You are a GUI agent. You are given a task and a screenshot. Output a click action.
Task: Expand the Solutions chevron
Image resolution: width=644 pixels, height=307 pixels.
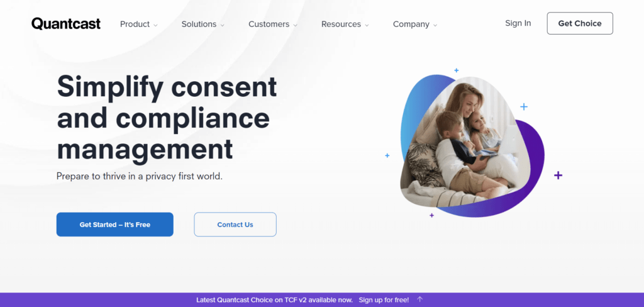click(222, 25)
